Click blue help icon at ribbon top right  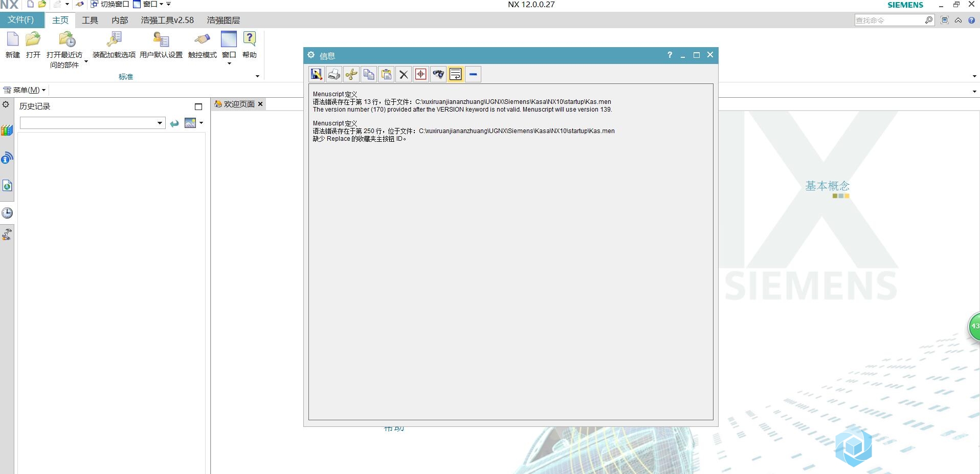tap(971, 20)
